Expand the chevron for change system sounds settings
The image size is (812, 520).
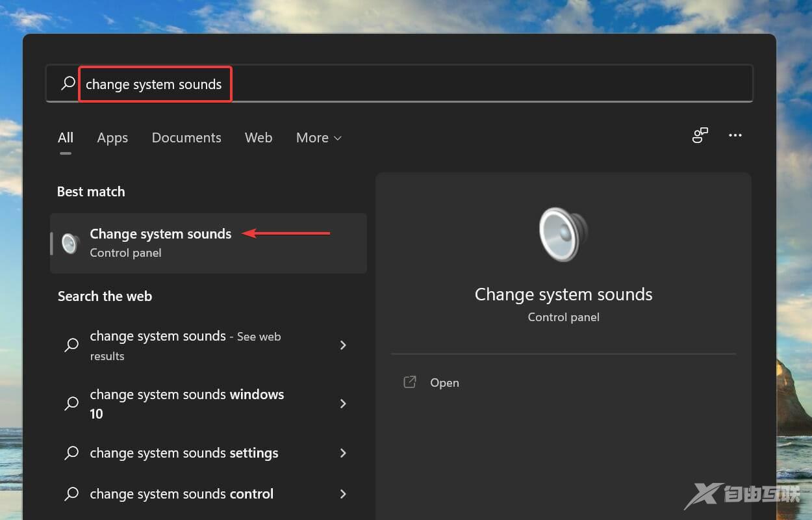coord(343,453)
